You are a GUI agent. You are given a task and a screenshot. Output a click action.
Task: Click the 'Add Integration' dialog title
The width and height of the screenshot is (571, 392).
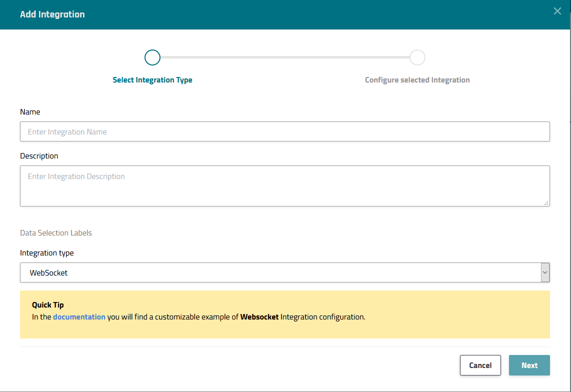point(52,14)
